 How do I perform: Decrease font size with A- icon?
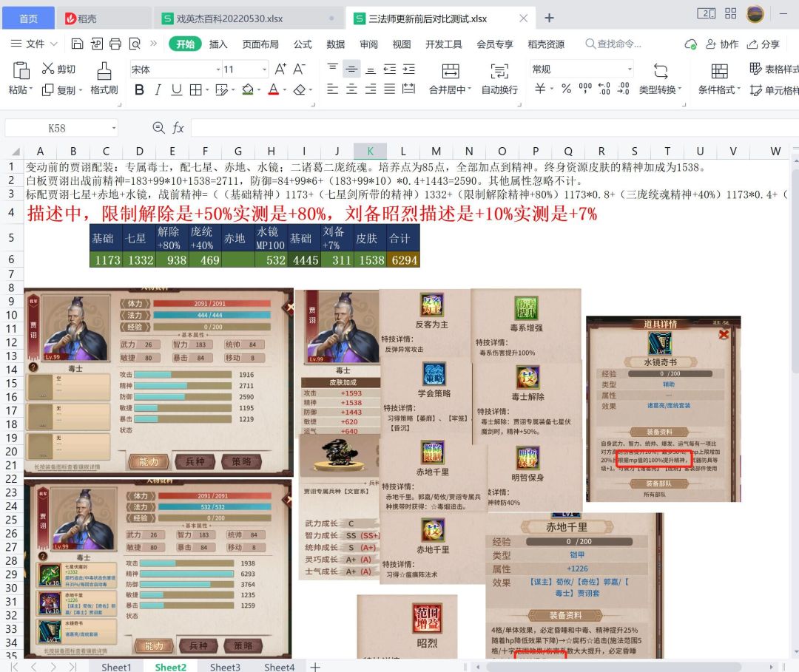[299, 69]
